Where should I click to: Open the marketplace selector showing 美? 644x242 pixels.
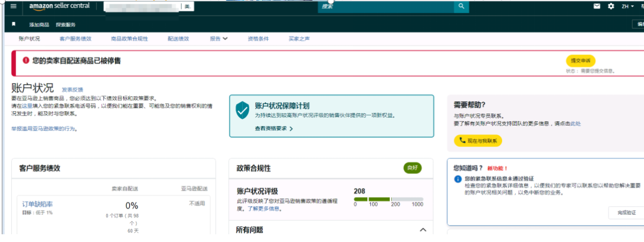click(x=188, y=7)
